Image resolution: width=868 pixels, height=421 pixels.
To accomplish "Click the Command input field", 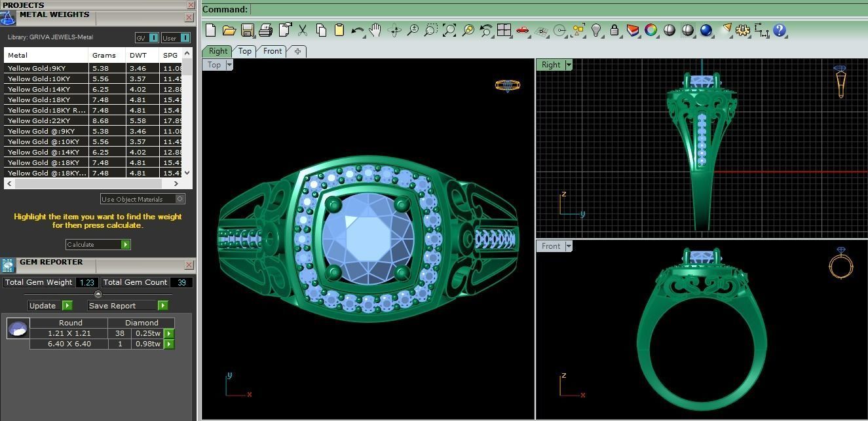I will [559, 9].
